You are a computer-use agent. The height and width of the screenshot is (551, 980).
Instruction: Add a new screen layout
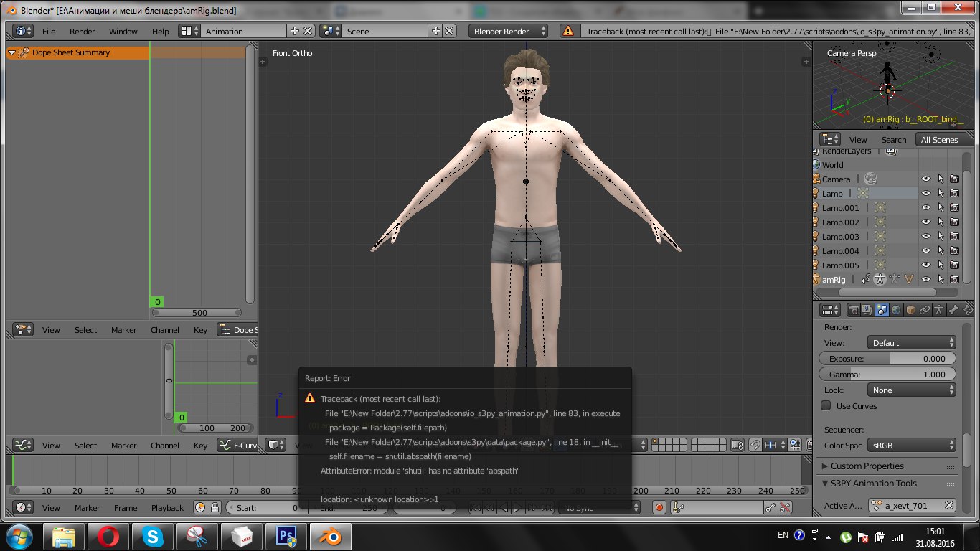294,31
